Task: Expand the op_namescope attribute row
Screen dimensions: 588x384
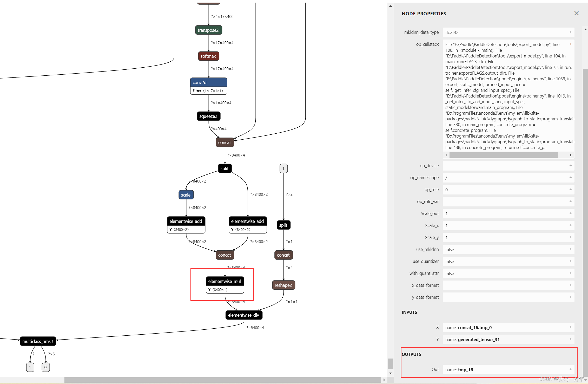Action: [x=571, y=178]
